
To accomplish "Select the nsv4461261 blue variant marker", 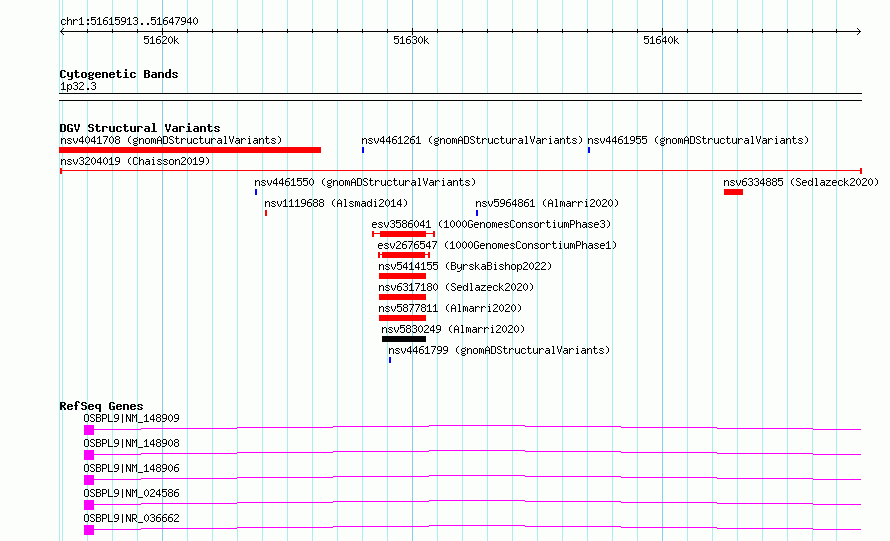I will point(363,150).
